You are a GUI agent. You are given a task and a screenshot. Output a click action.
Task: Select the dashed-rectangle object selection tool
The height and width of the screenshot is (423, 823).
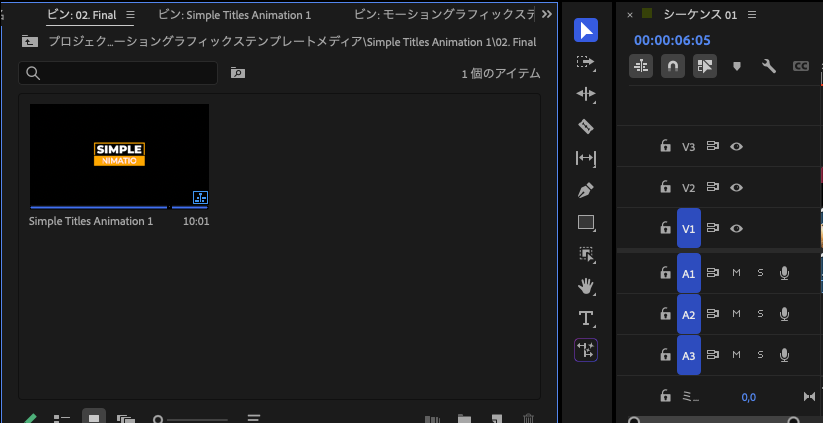pos(586,255)
